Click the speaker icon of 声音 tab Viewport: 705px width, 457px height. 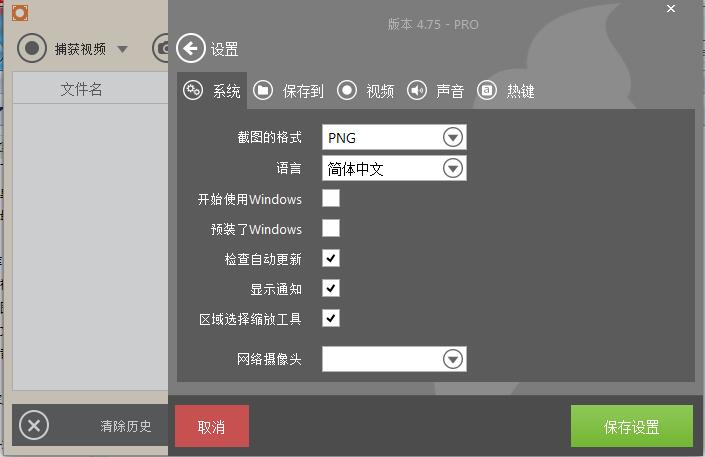point(417,90)
